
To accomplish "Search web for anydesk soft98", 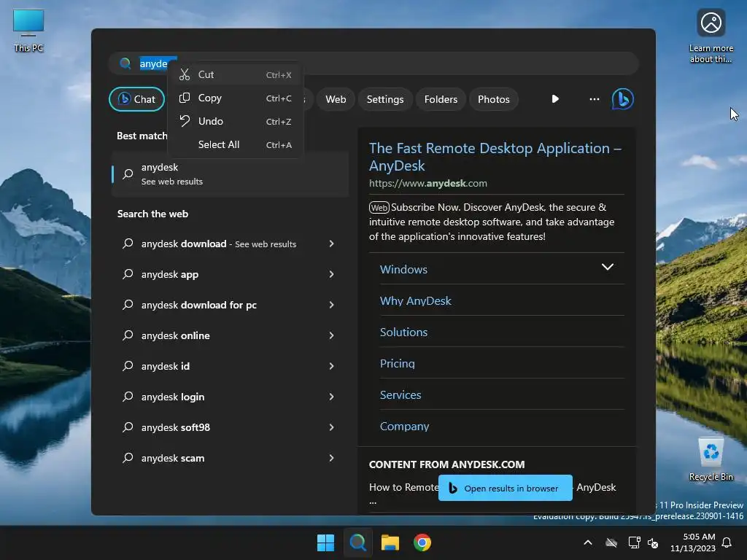I will 175,427.
